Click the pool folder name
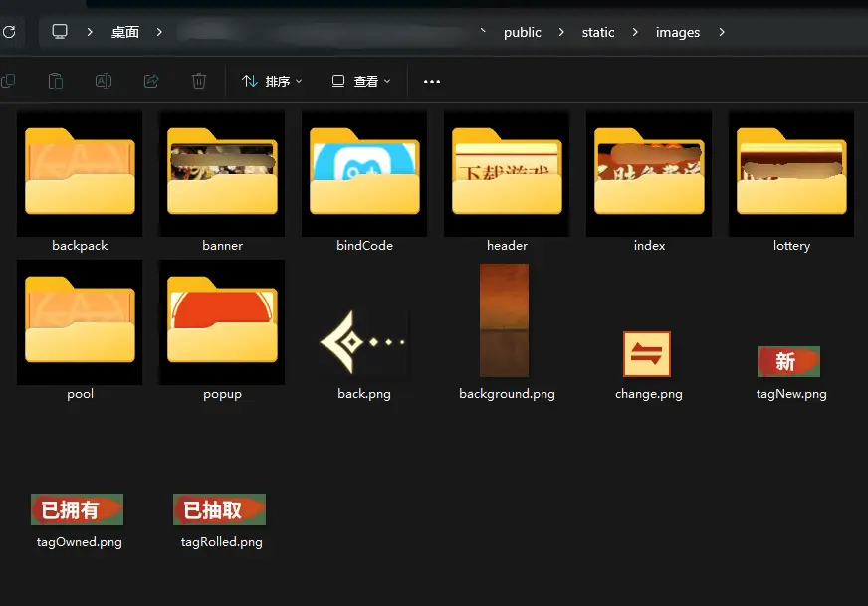 (x=80, y=394)
